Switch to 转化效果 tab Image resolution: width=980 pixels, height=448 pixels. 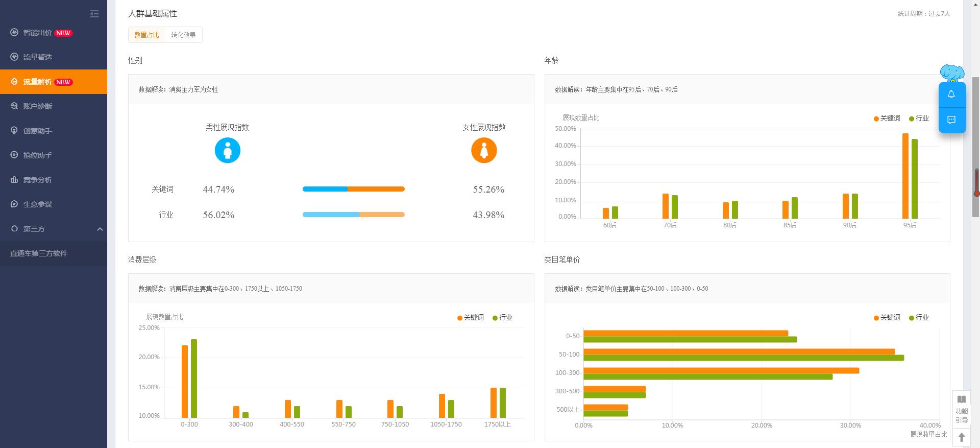coord(183,35)
